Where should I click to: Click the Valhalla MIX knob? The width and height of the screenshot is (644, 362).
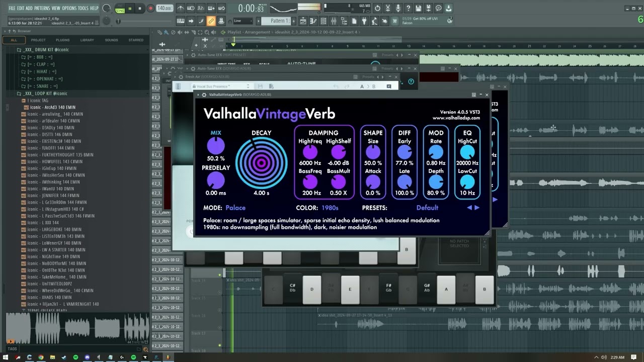tap(216, 146)
